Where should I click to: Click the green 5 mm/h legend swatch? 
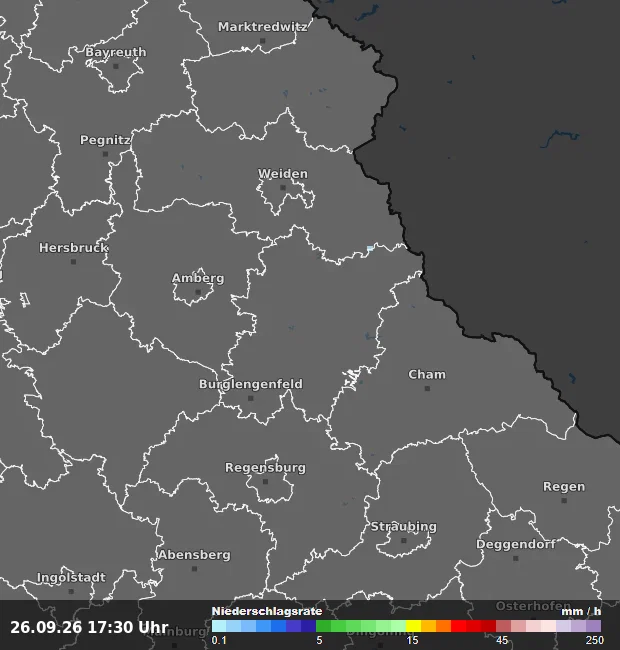(323, 626)
